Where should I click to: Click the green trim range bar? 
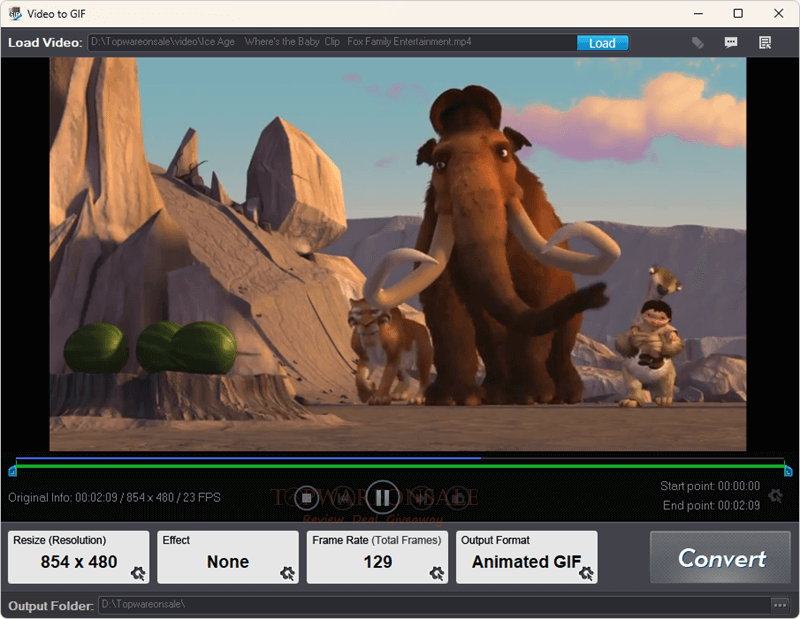pyautogui.click(x=400, y=466)
